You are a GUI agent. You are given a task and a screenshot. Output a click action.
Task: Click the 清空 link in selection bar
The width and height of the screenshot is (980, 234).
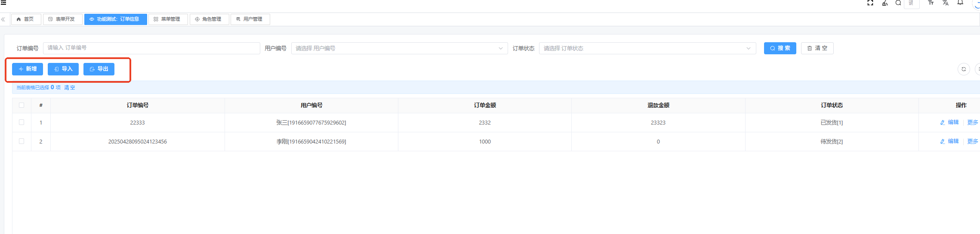[x=70, y=87]
